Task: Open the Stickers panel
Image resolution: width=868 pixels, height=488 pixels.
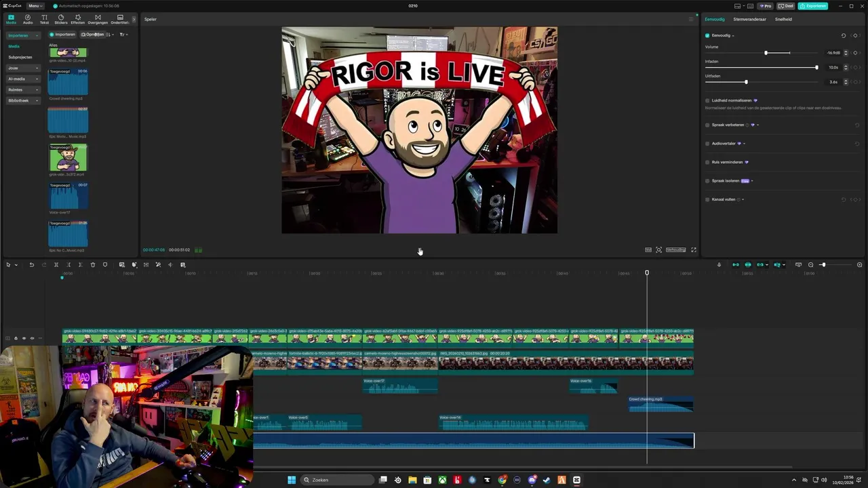Action: (x=61, y=19)
